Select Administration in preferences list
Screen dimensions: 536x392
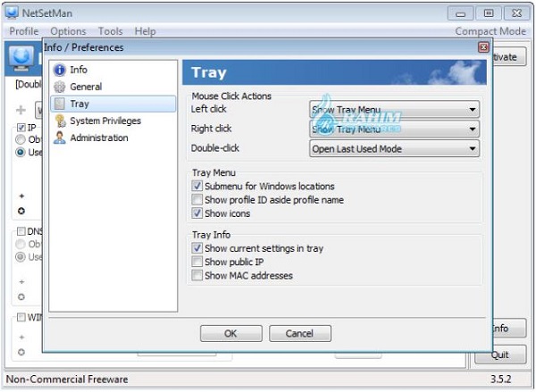point(113,138)
